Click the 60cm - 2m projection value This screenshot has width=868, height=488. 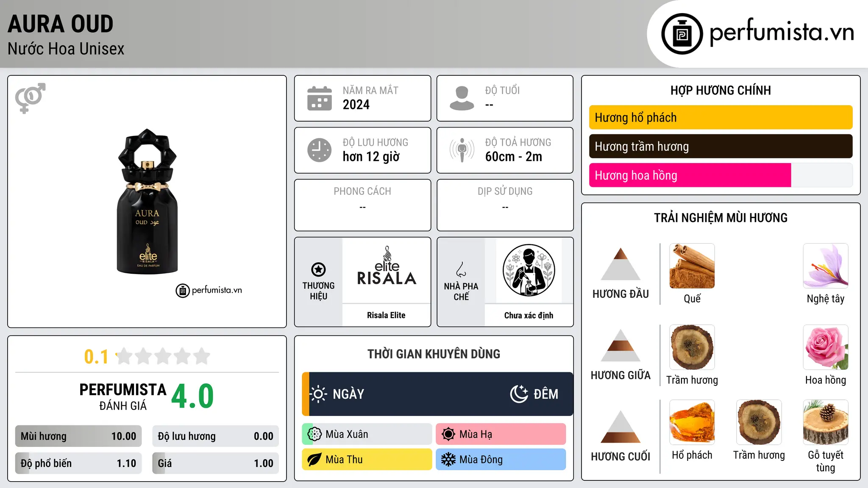click(514, 157)
